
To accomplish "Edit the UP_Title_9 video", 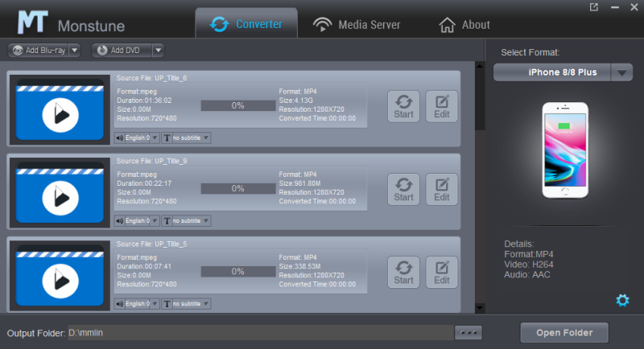I will [x=441, y=189].
